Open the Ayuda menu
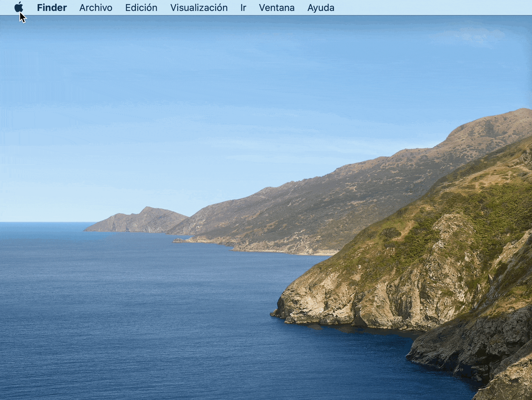 [321, 8]
